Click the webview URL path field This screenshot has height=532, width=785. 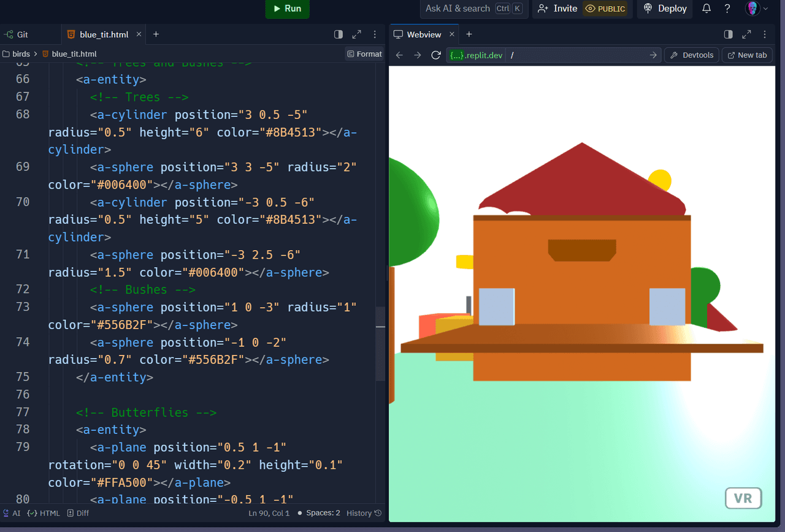click(x=576, y=55)
